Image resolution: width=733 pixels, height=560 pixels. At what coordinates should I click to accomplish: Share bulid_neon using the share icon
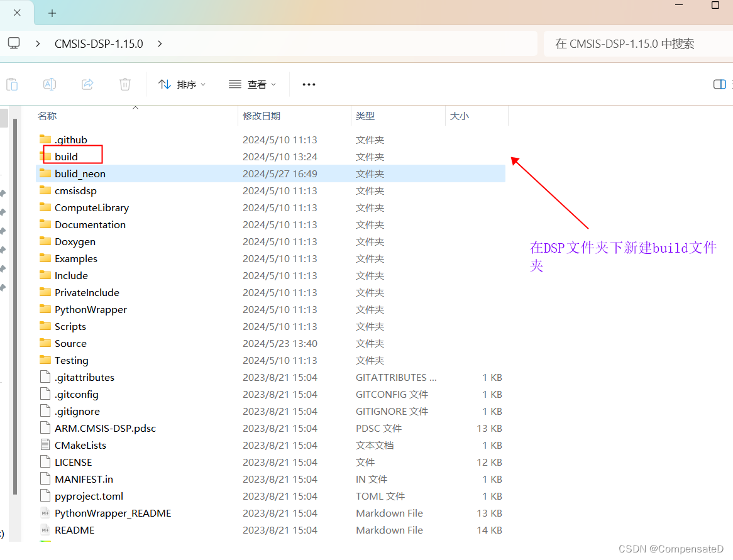pyautogui.click(x=87, y=84)
